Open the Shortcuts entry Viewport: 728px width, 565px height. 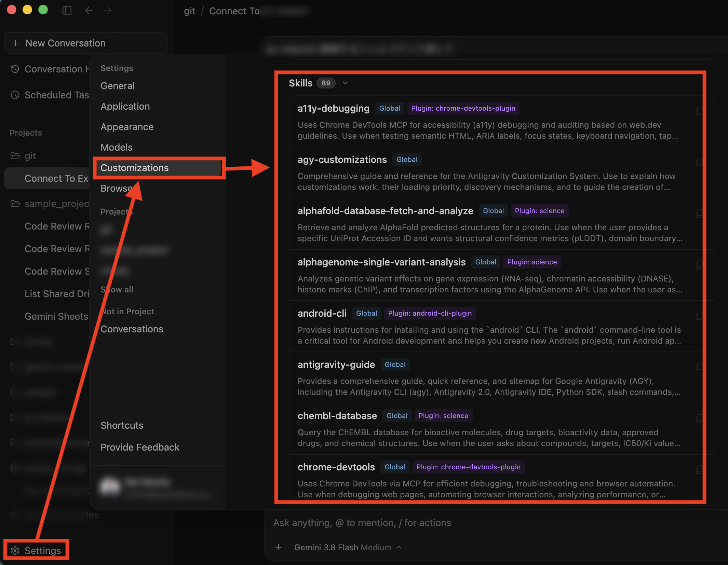click(x=122, y=425)
